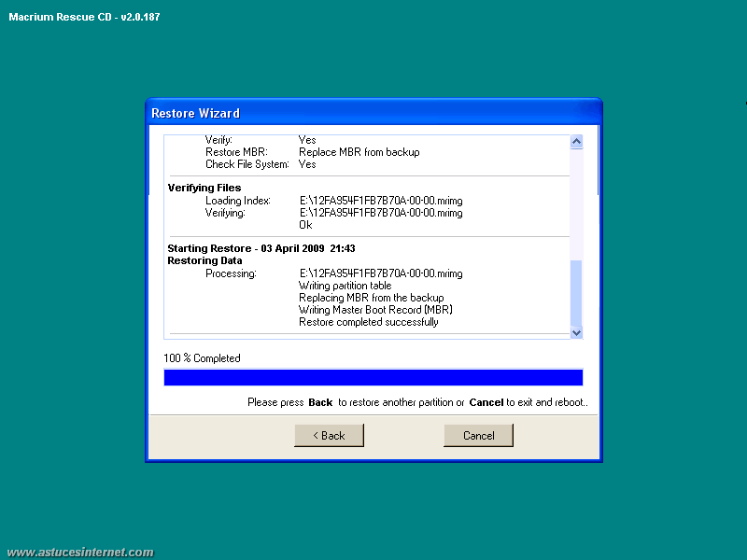Click Cancel to exit and reboot
747x560 pixels.
[x=478, y=435]
